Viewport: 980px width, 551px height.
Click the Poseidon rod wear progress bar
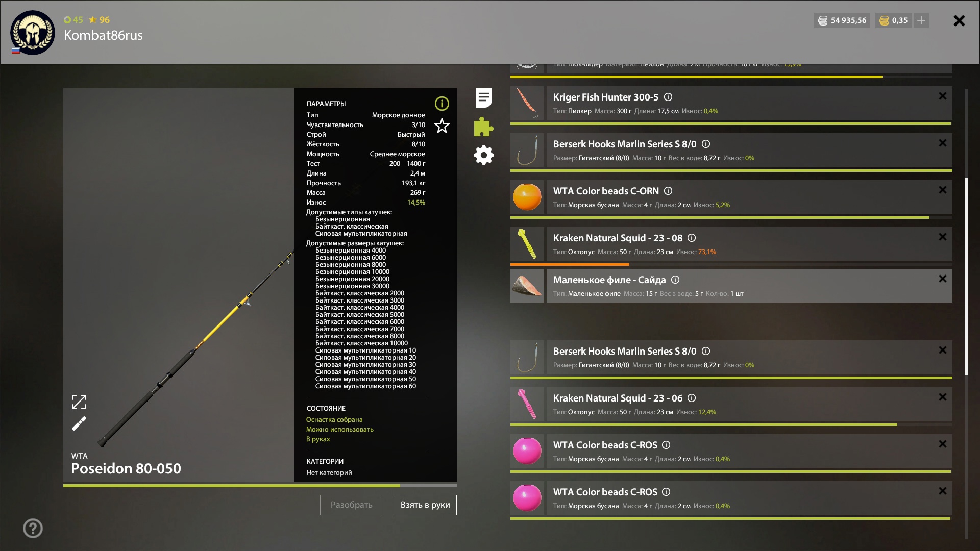coord(260,486)
